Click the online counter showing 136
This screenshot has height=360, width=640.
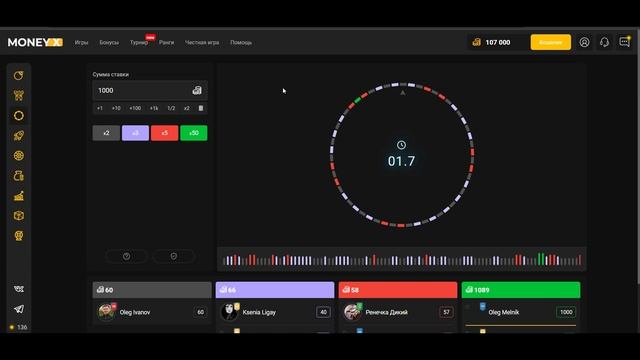click(19, 327)
